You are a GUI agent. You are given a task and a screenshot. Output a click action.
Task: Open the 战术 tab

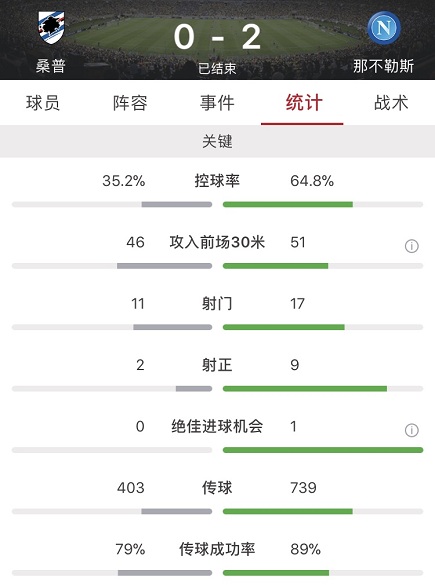[391, 103]
